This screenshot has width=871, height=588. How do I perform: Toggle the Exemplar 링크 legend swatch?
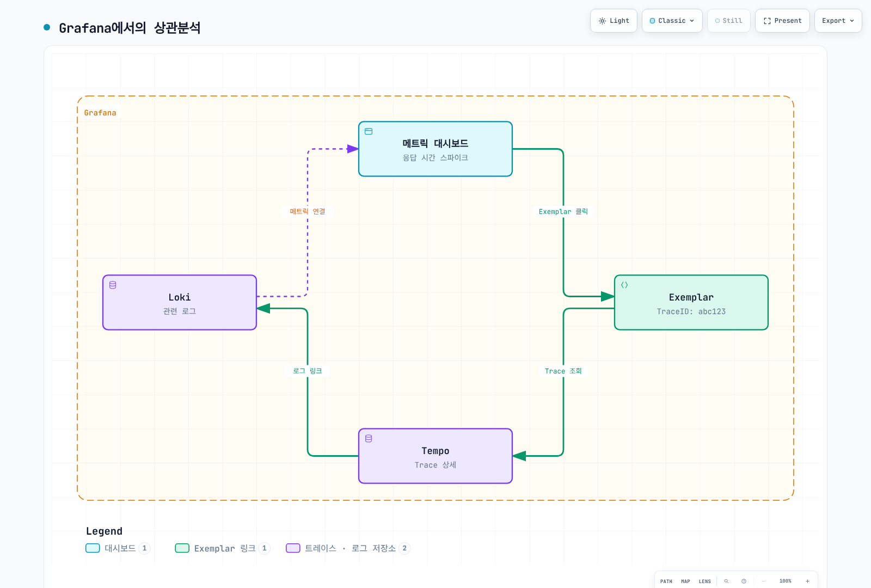182,548
